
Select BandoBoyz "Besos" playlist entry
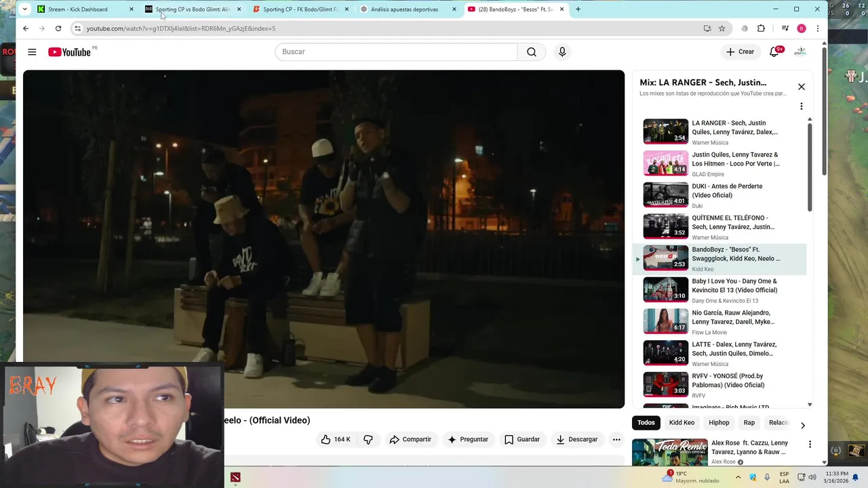coord(719,258)
